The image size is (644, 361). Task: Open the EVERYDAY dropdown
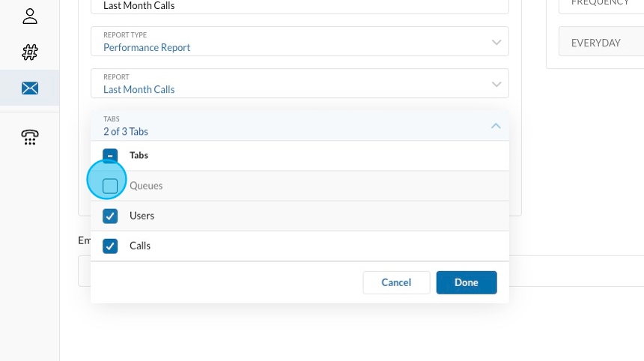601,43
